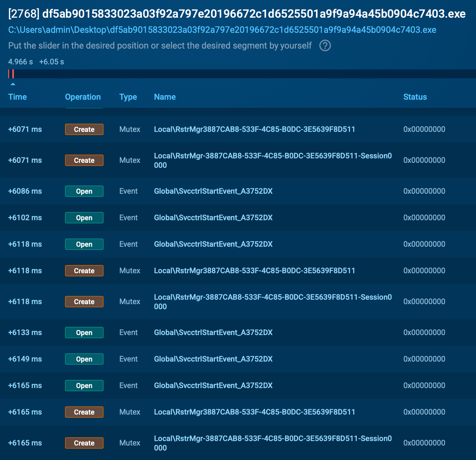Screen dimensions: 476x460
Task: Click the Open badge at +6165 ms
Action: pos(84,386)
